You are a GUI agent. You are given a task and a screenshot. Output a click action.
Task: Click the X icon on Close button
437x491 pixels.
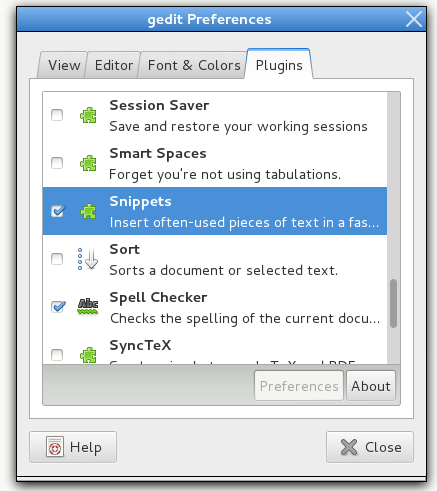tap(349, 447)
